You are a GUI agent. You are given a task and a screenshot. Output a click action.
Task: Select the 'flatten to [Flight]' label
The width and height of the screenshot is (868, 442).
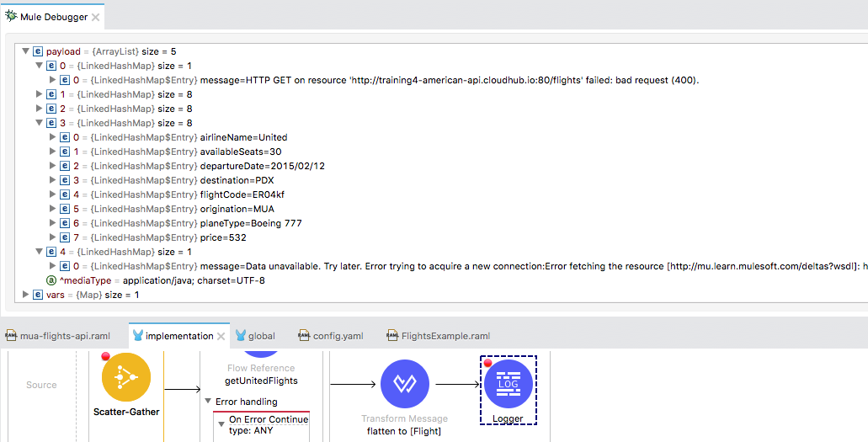click(404, 431)
